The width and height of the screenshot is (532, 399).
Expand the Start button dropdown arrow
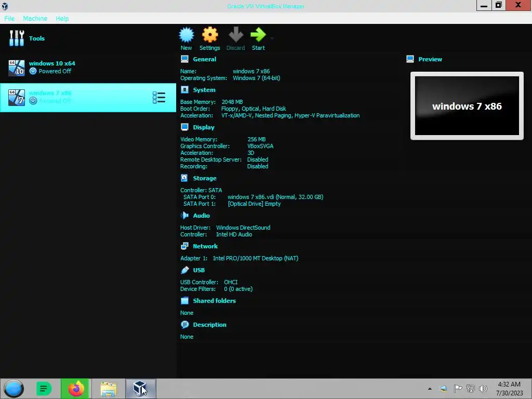pos(272,38)
